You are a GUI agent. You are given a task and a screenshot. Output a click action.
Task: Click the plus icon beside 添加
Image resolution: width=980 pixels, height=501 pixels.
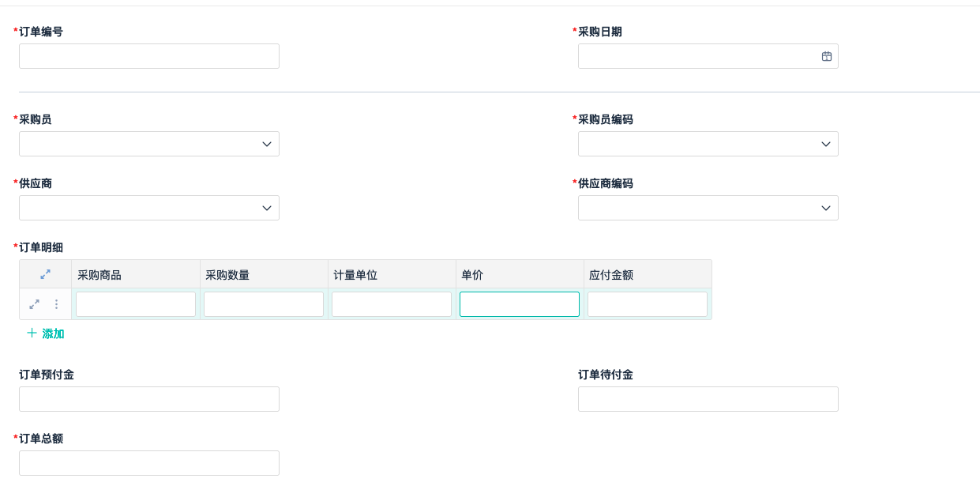pyautogui.click(x=32, y=333)
